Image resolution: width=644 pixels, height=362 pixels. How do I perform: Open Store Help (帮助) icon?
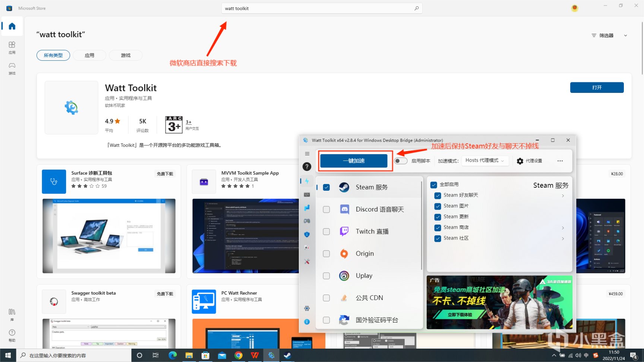(x=12, y=336)
